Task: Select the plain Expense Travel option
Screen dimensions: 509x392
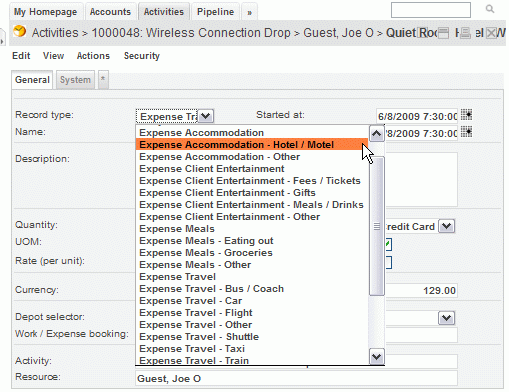Action: click(252, 277)
